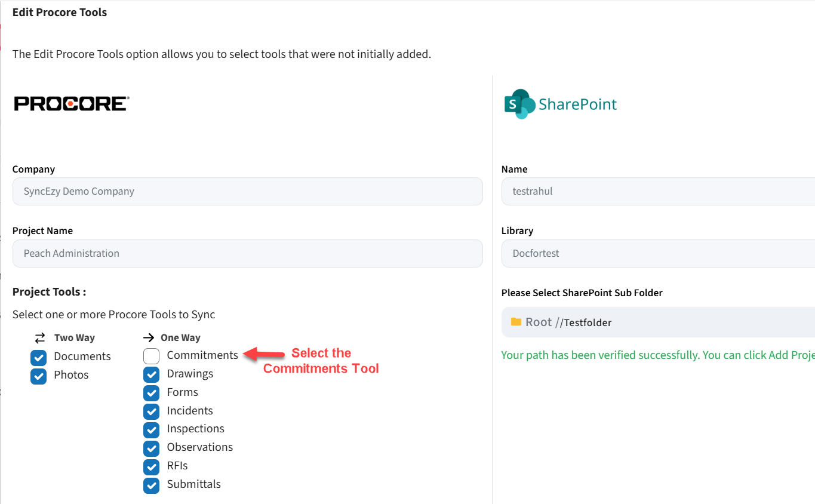Click the Project Name field Peach Administration

click(247, 253)
